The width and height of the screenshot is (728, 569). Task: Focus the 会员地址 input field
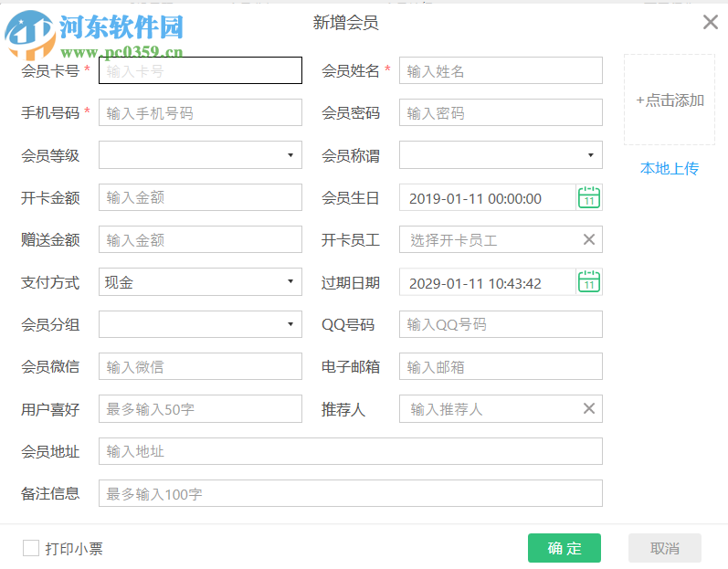(351, 451)
